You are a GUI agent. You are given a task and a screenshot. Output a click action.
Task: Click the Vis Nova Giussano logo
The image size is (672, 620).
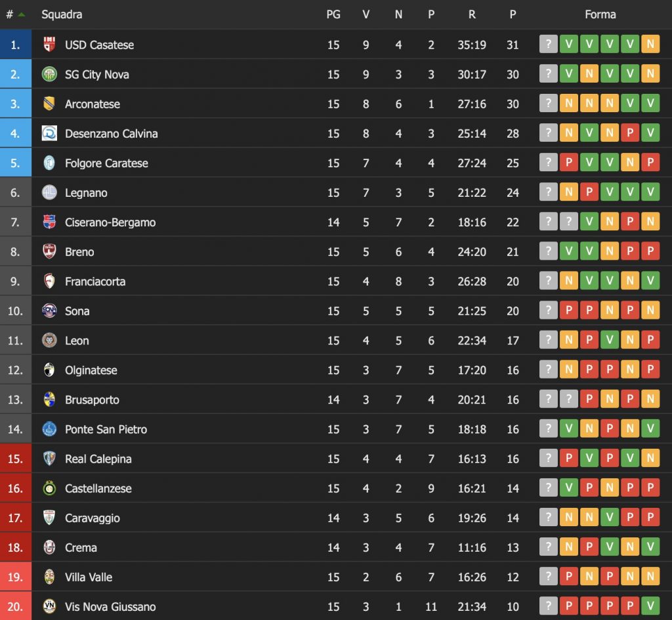(x=49, y=606)
